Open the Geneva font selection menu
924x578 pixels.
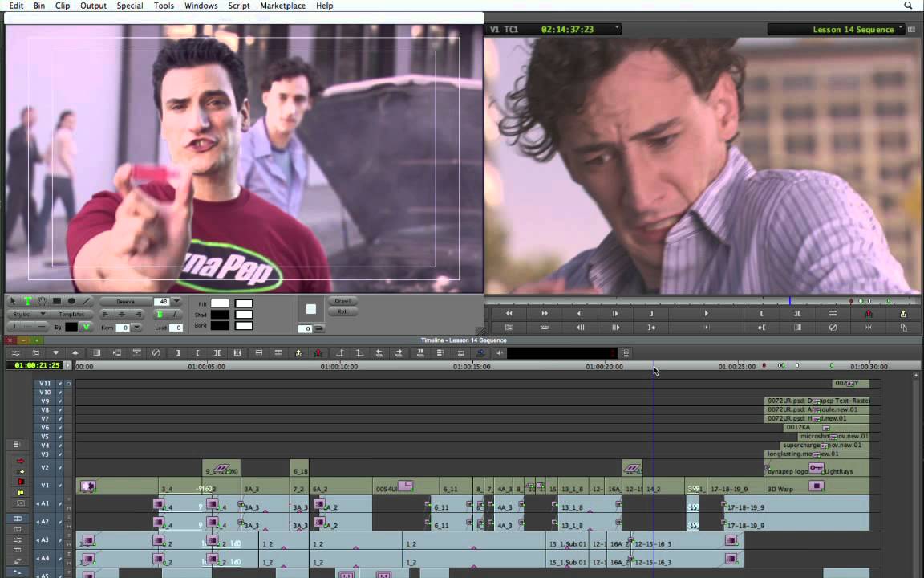pyautogui.click(x=125, y=301)
